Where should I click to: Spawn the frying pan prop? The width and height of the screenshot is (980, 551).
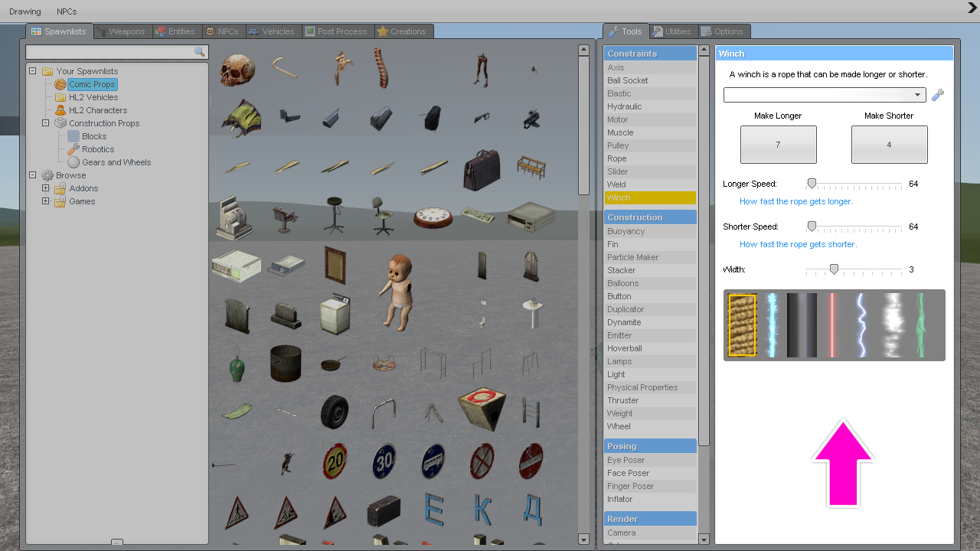click(335, 364)
